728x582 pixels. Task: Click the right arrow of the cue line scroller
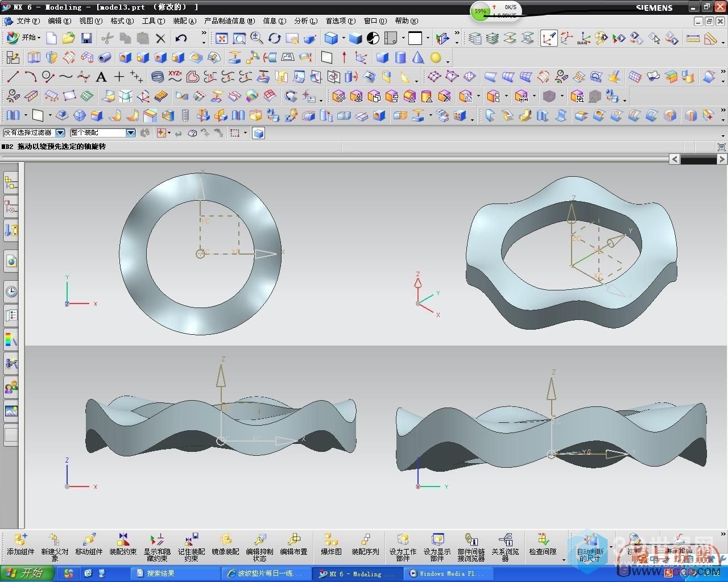722,160
